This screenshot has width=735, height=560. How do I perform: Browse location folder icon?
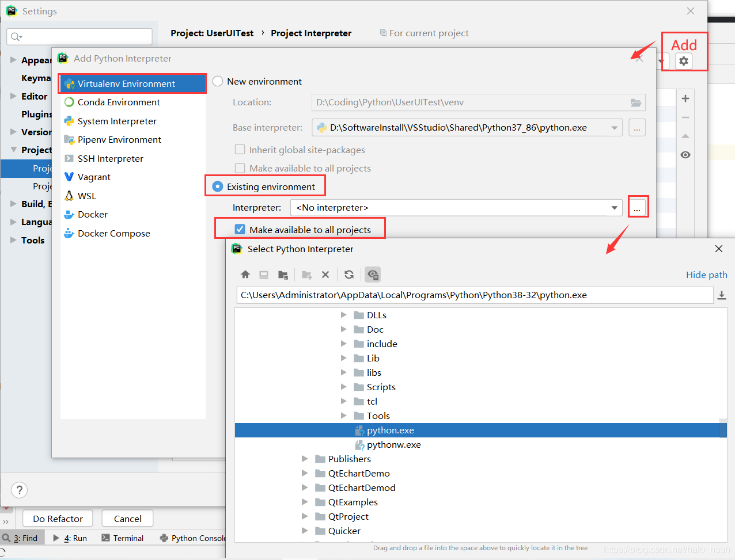pyautogui.click(x=636, y=102)
